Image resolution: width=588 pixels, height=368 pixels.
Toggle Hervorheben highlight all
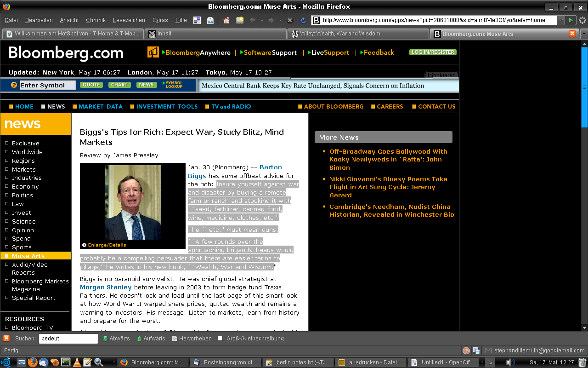pyautogui.click(x=192, y=339)
